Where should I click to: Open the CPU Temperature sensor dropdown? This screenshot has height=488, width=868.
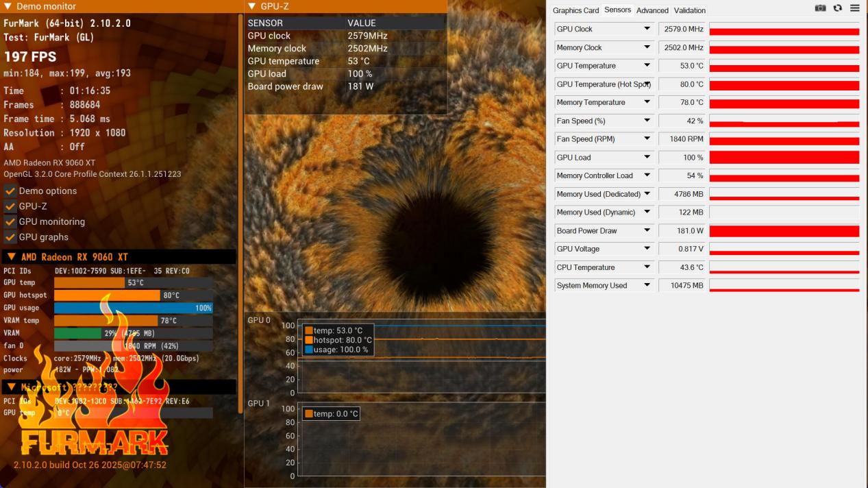pos(647,267)
